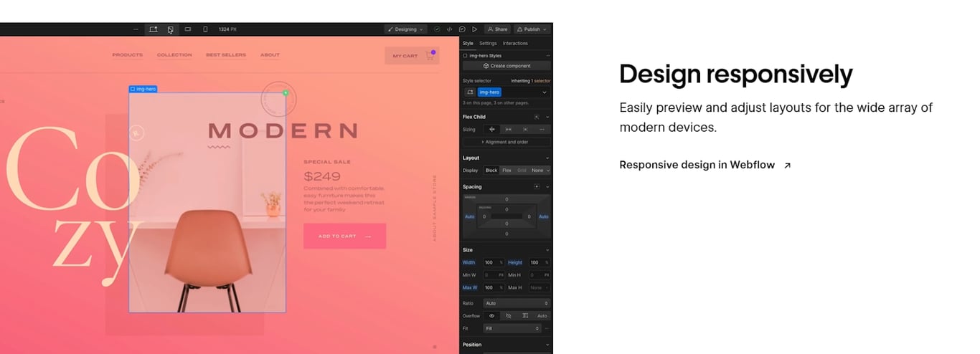The height and width of the screenshot is (354, 980).
Task: Switch to the Settings tab
Action: point(488,43)
